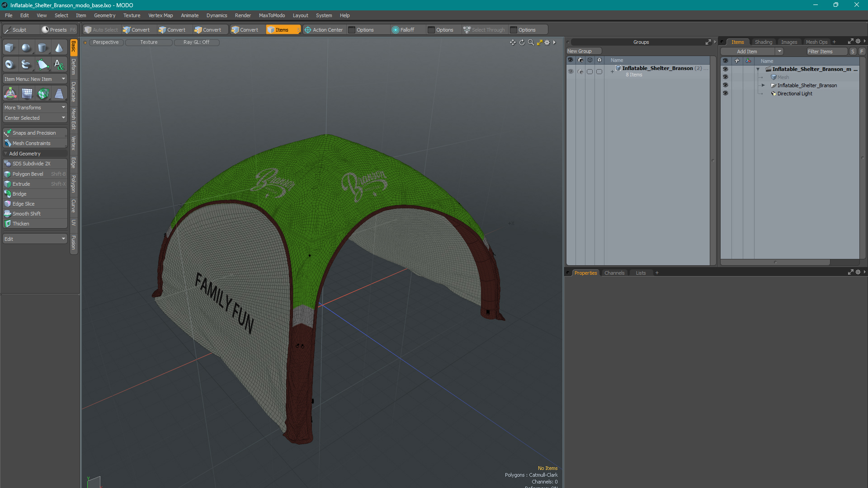The width and height of the screenshot is (868, 488).
Task: Select the Pen polygon tool icon
Action: click(x=42, y=65)
